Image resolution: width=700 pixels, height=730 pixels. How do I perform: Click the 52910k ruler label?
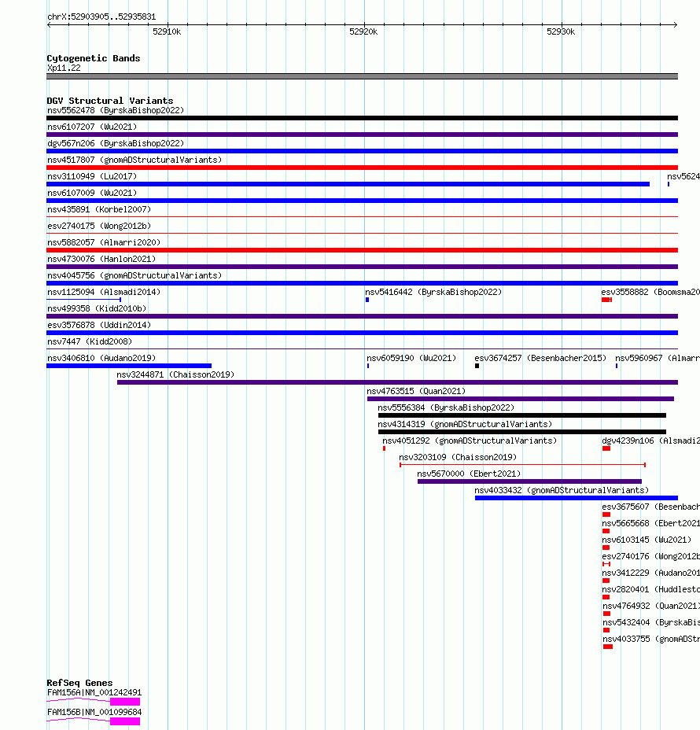click(167, 31)
